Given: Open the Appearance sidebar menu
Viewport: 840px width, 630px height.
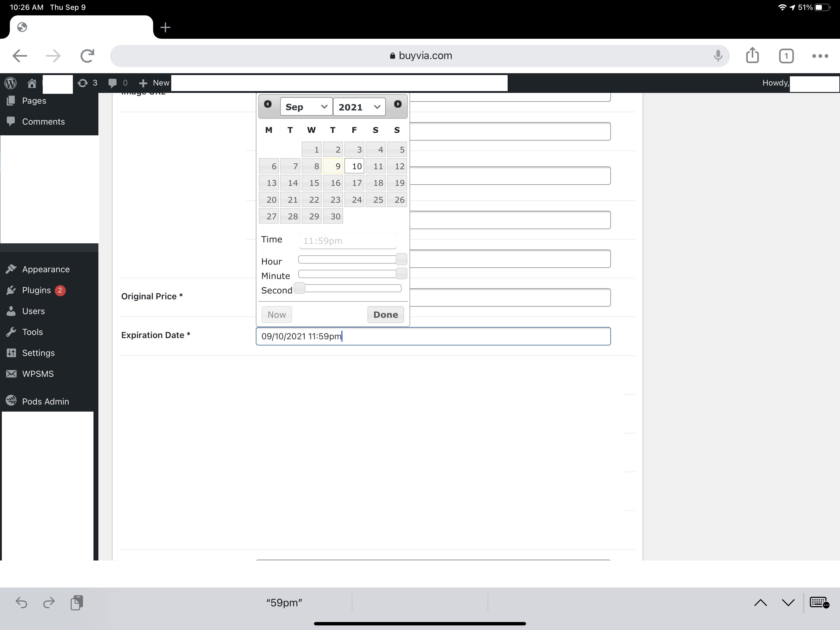Looking at the screenshot, I should [x=46, y=269].
